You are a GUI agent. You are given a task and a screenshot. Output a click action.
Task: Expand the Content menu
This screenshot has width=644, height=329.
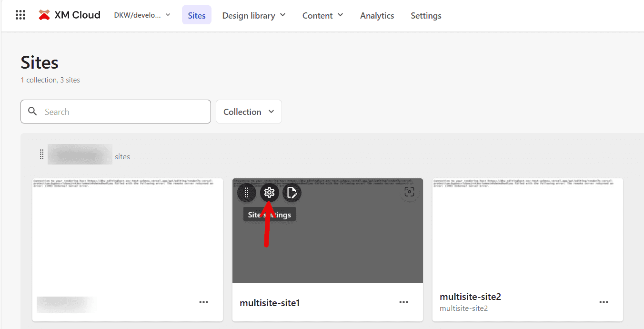point(322,15)
